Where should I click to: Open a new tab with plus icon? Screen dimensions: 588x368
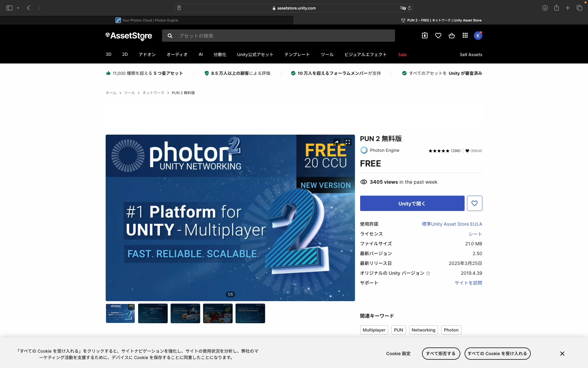568,8
